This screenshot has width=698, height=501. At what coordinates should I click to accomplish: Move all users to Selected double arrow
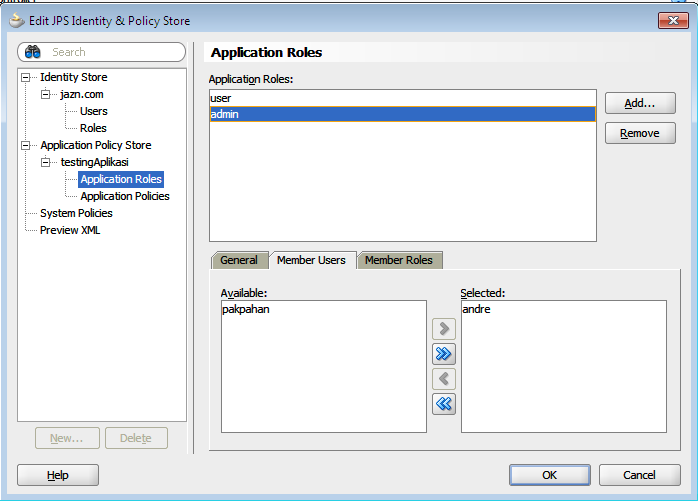tap(444, 354)
